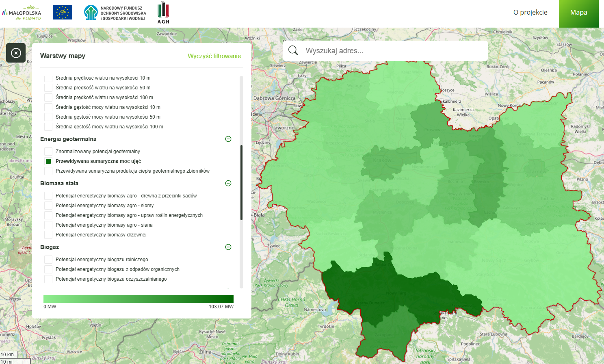Toggle wind power density at 10 m

coord(48,107)
